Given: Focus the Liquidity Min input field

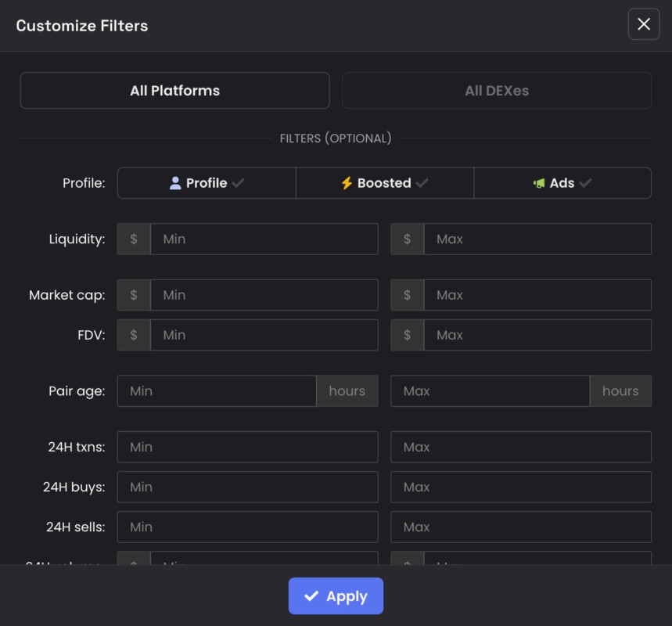Looking at the screenshot, I should (x=264, y=239).
